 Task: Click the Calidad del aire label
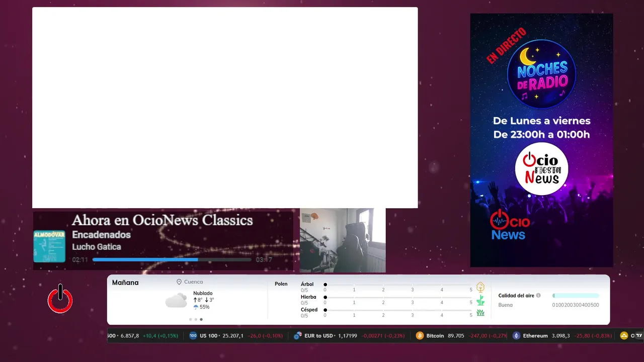pos(516,296)
